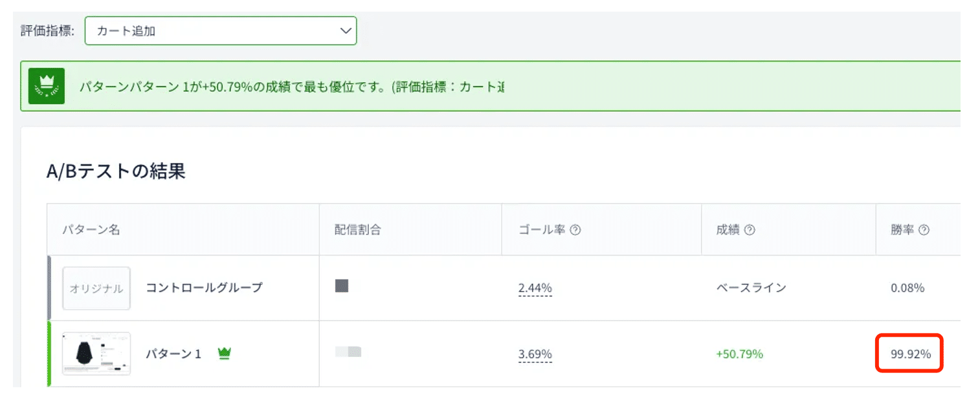Click the control group gray distribution swatch
This screenshot has width=980, height=406.
(x=342, y=286)
